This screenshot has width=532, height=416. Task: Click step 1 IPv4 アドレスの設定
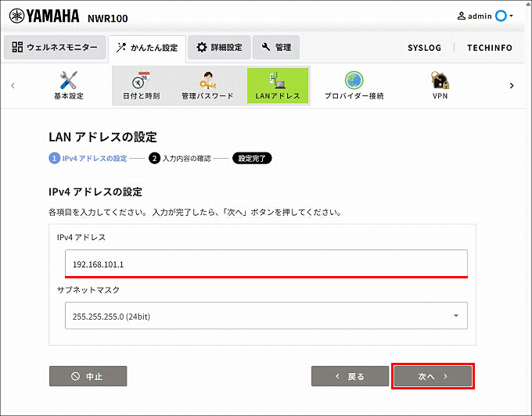(x=88, y=158)
